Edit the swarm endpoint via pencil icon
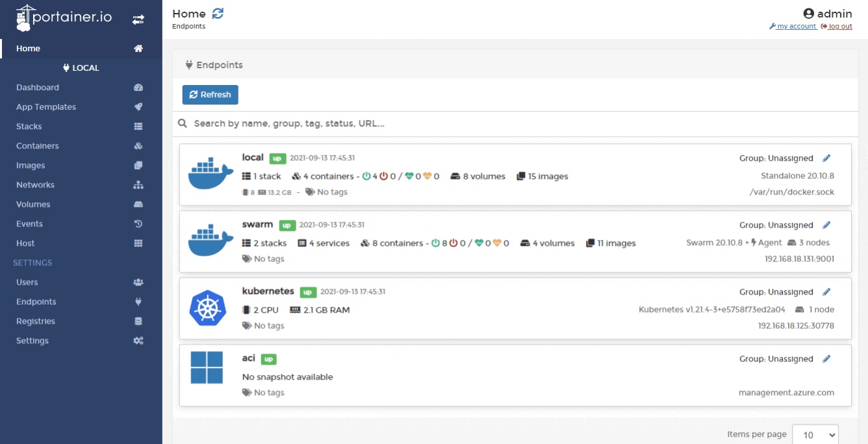Image resolution: width=868 pixels, height=444 pixels. [x=826, y=225]
